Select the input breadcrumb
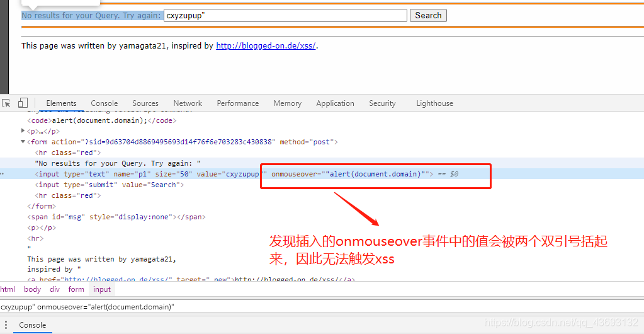 tap(102, 289)
